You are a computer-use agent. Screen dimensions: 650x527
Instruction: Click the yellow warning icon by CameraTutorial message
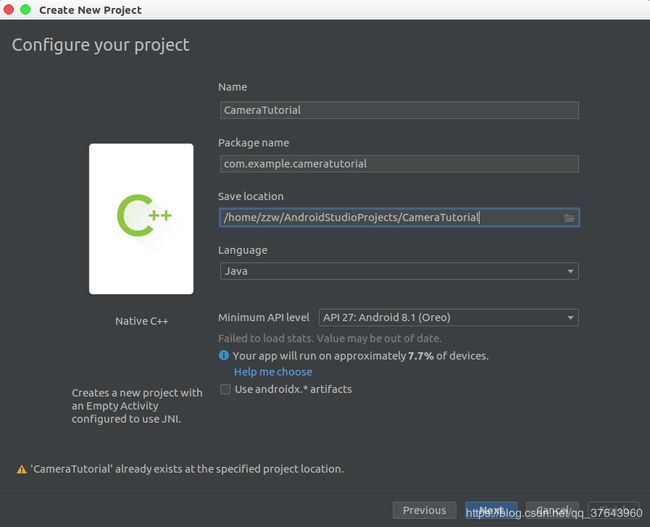point(22,469)
